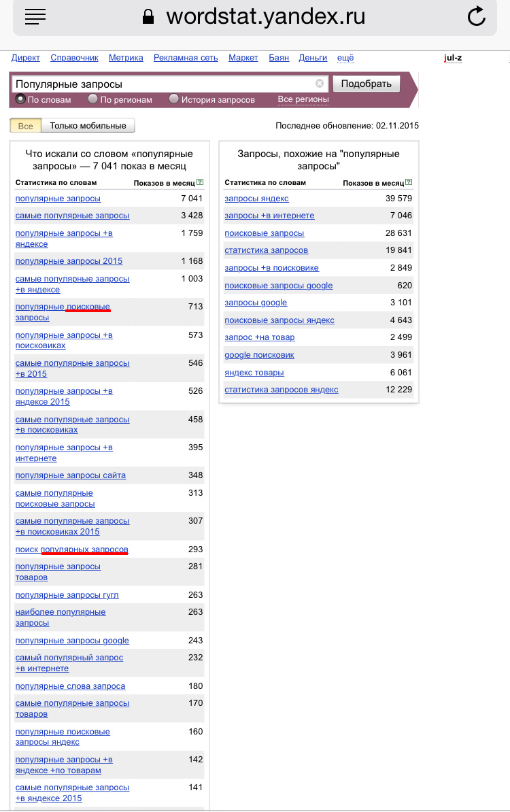The image size is (510, 812).
Task: Select the 'По регионам' radio button
Action: pos(93,99)
